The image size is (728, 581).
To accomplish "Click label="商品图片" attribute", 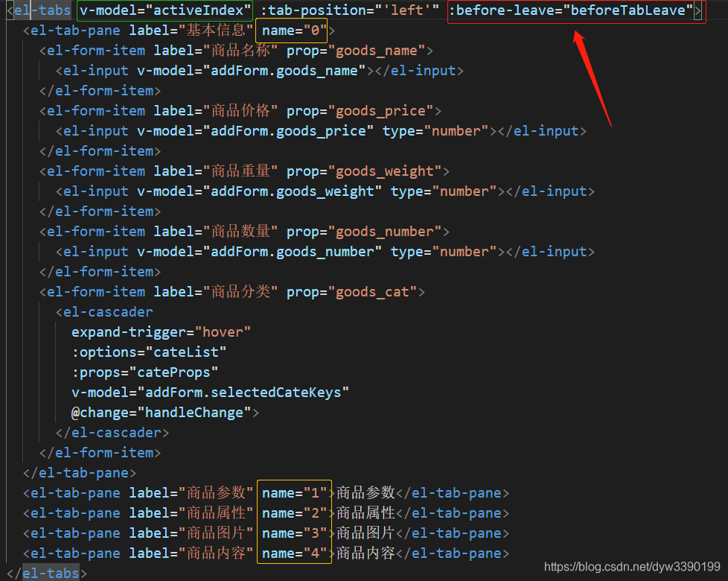I will coord(191,533).
